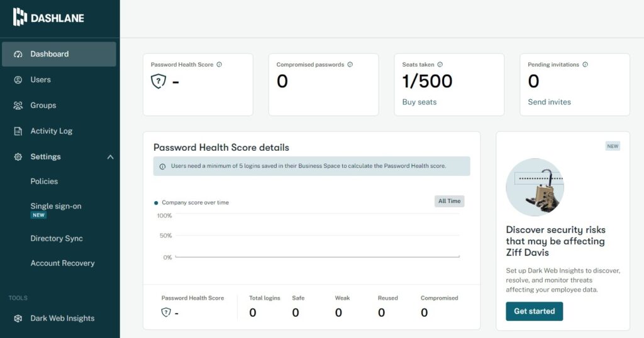Click the Dashboard gauge icon
This screenshot has width=644, height=338.
tap(18, 54)
